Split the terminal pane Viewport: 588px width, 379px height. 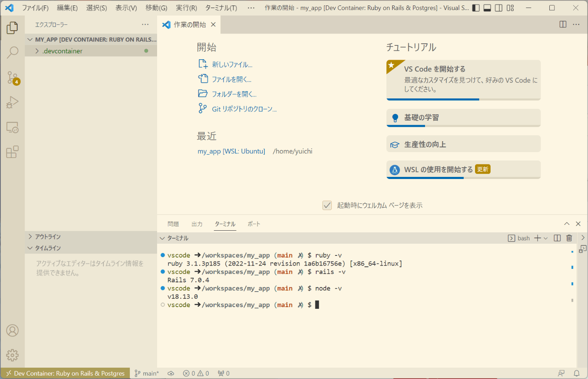coord(557,238)
